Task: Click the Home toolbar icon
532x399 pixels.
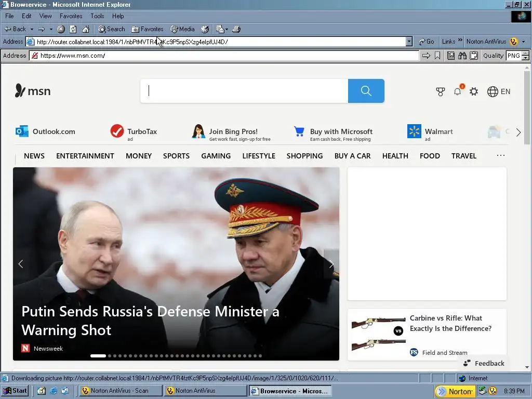Action: pyautogui.click(x=86, y=29)
